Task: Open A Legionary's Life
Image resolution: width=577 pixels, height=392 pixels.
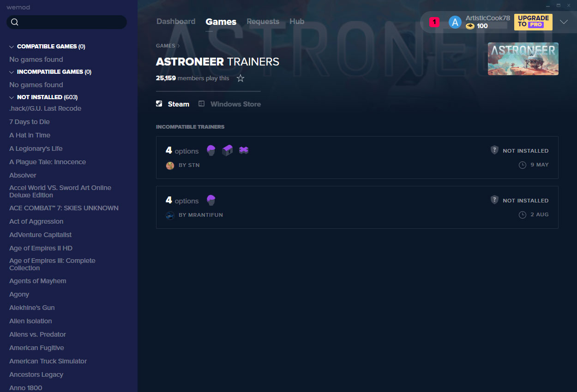Action: (36, 148)
